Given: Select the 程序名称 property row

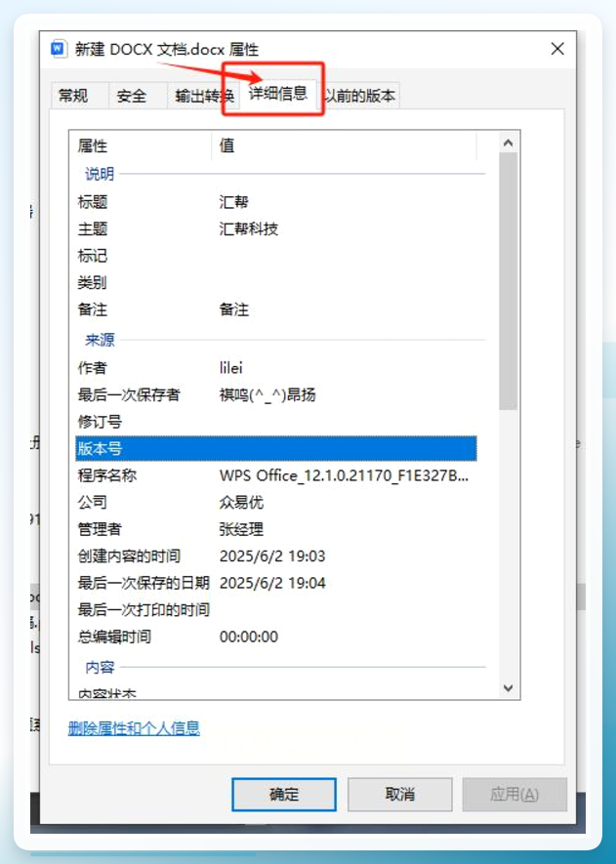Looking at the screenshot, I should (275, 475).
